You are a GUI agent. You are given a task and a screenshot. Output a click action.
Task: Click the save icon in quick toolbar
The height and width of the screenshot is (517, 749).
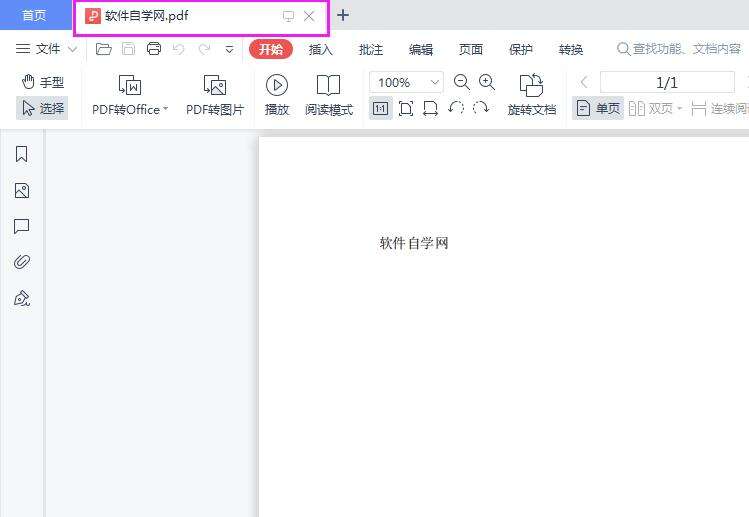(x=128, y=49)
